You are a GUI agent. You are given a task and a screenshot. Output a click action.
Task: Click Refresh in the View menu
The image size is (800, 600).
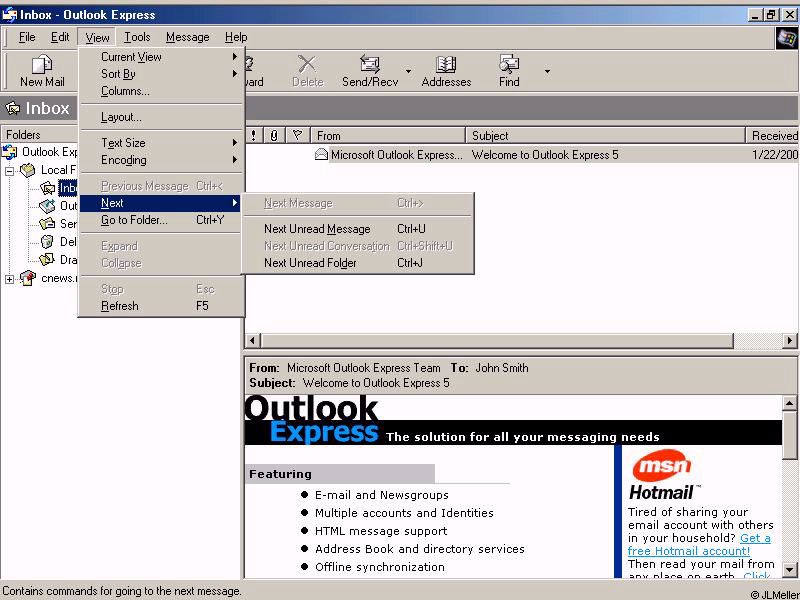click(x=120, y=306)
